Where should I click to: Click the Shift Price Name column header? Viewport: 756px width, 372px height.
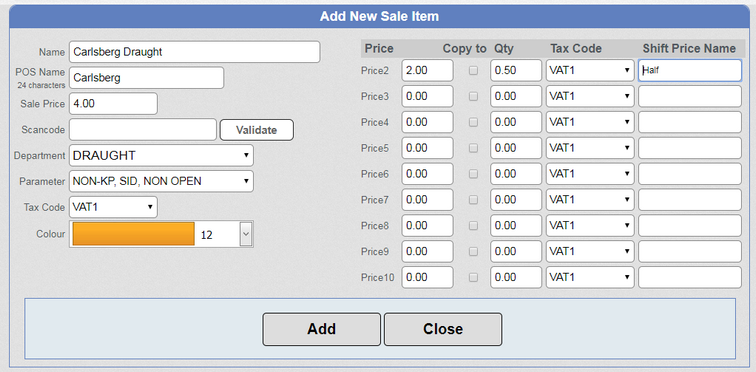coord(689,49)
